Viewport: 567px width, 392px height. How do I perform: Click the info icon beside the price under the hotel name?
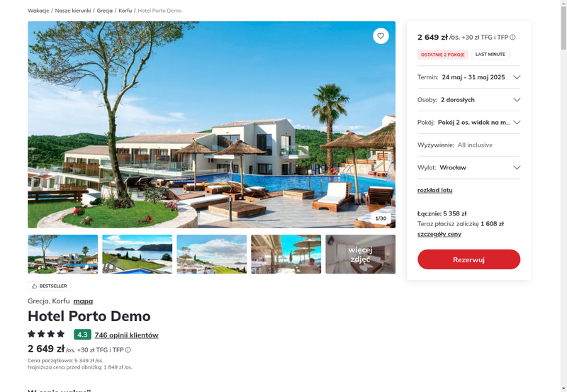(128, 350)
